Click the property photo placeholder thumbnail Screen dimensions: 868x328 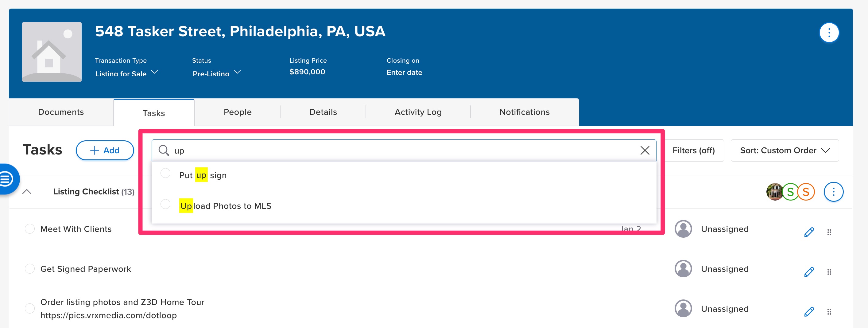pos(52,52)
